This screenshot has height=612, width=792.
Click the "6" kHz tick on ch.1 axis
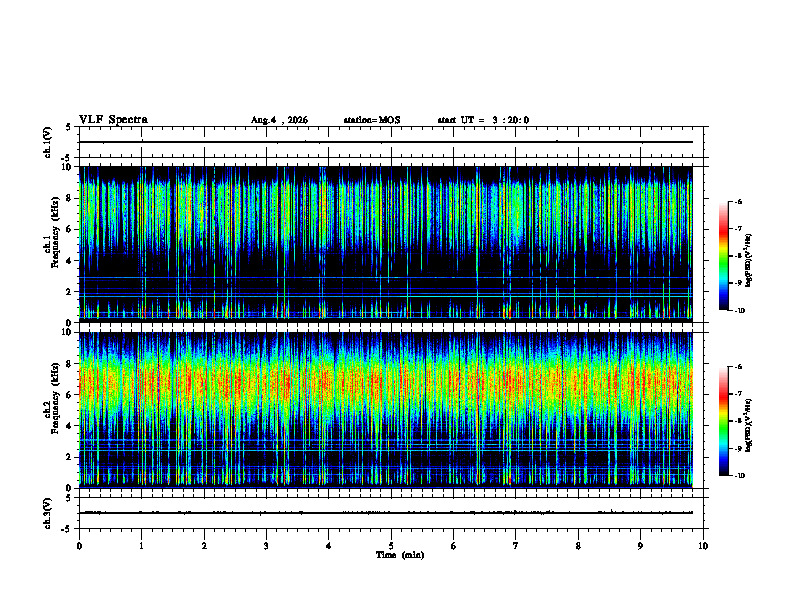(70, 229)
